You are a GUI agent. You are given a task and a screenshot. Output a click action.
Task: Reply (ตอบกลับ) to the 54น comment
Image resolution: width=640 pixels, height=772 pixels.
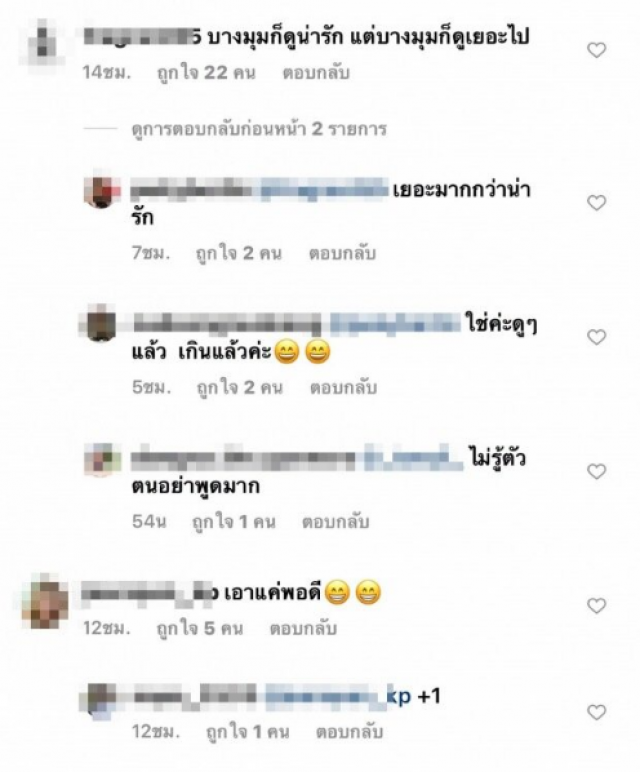(x=335, y=522)
